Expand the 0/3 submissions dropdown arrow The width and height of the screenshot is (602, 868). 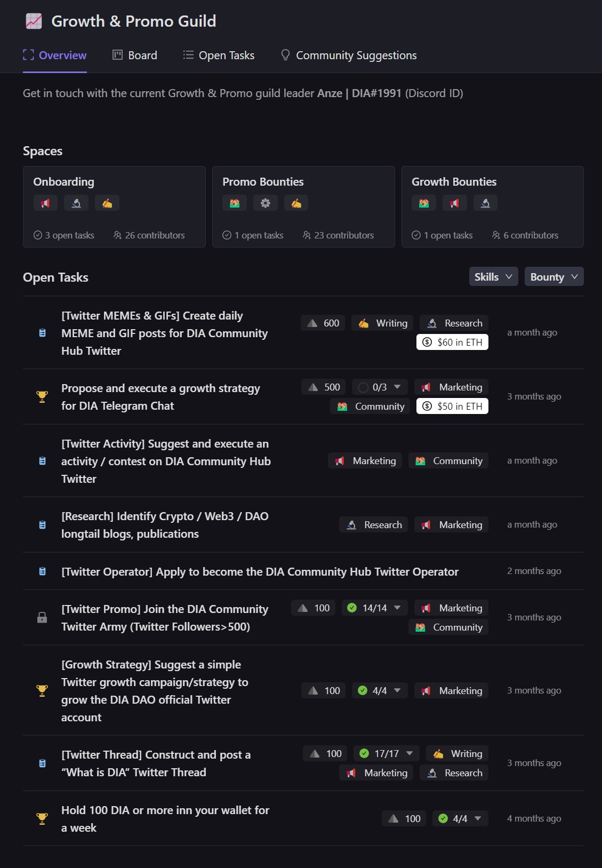(x=397, y=387)
